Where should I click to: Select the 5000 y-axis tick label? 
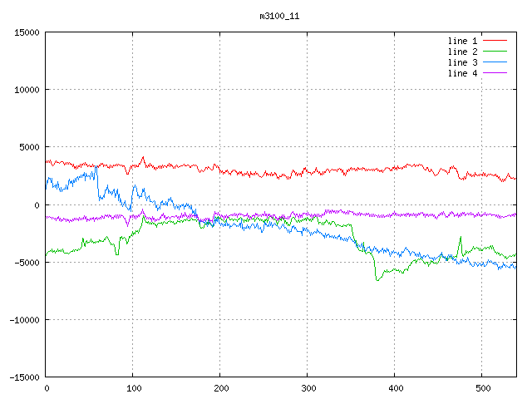[x=28, y=147]
